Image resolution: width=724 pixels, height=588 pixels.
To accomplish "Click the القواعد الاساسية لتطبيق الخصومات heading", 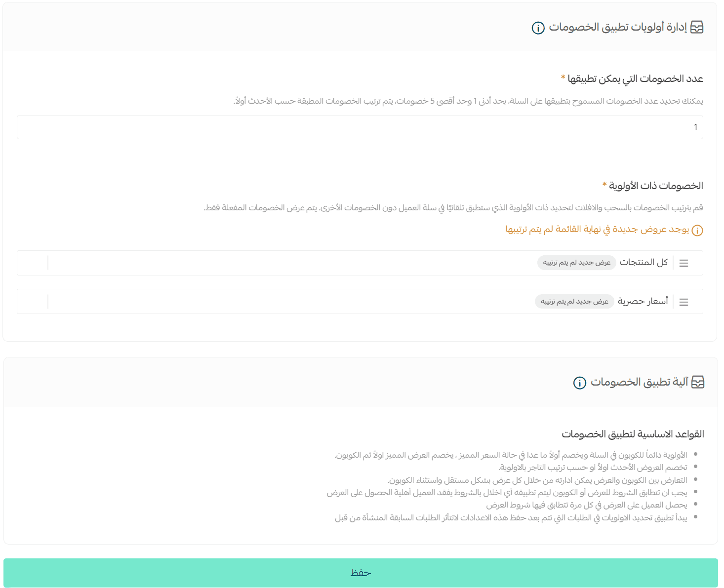I will click(x=633, y=434).
